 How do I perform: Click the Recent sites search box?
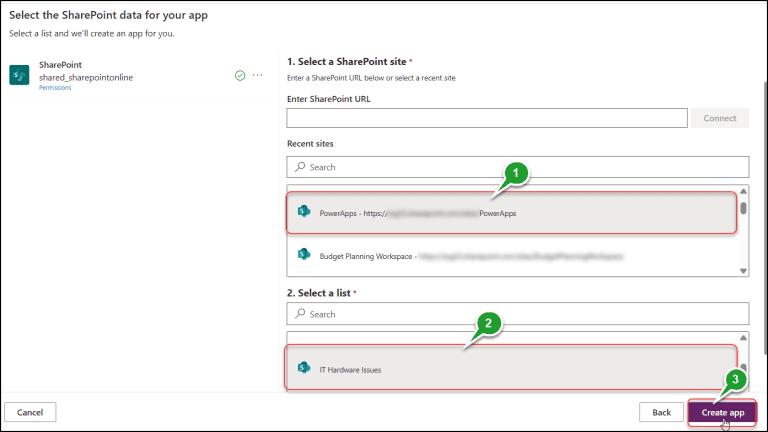[x=518, y=167]
